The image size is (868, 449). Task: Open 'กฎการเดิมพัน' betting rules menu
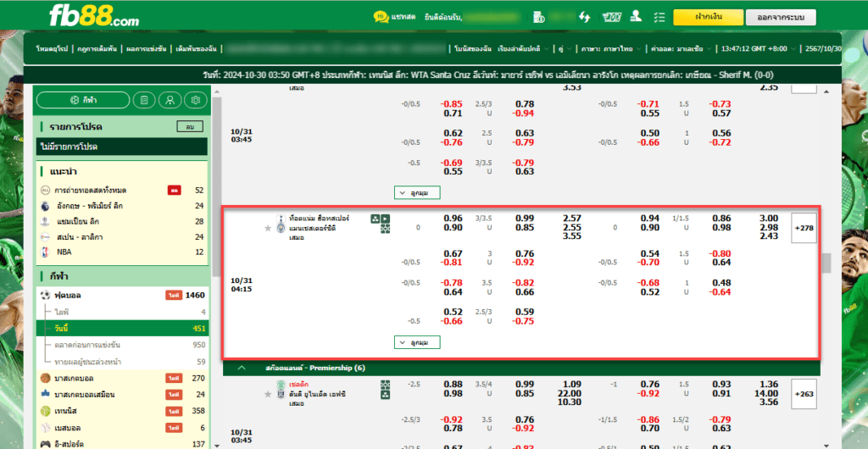97,48
